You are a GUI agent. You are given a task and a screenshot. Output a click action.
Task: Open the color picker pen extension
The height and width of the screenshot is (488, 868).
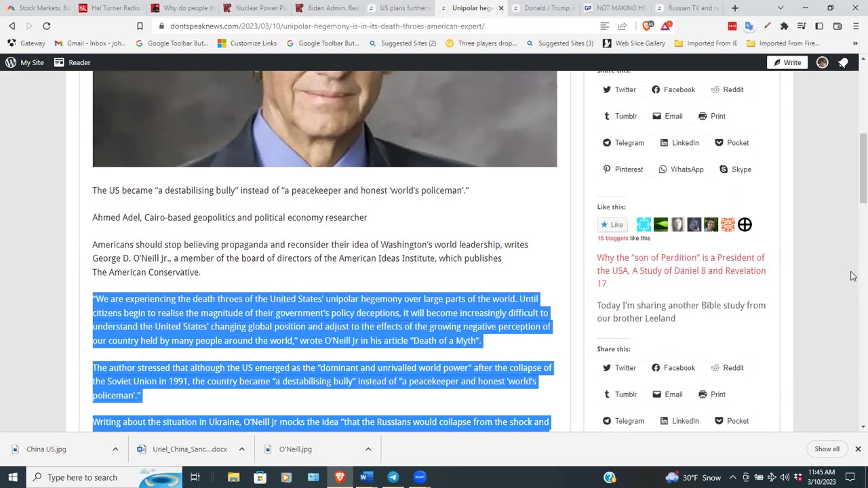[767, 26]
